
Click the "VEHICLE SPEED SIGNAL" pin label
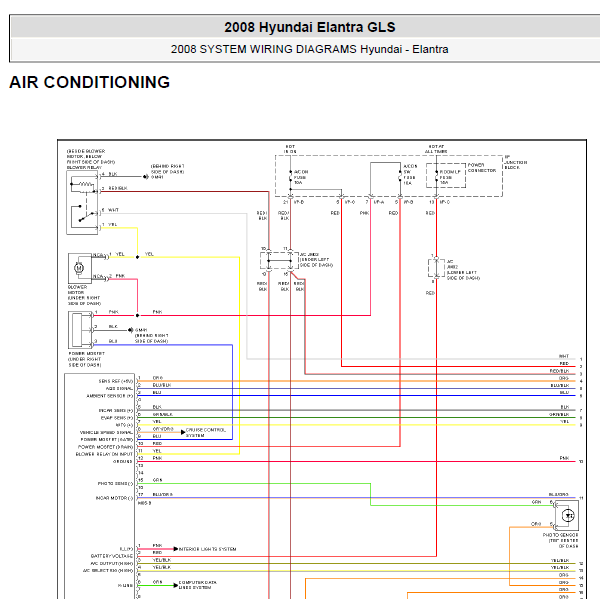106,432
